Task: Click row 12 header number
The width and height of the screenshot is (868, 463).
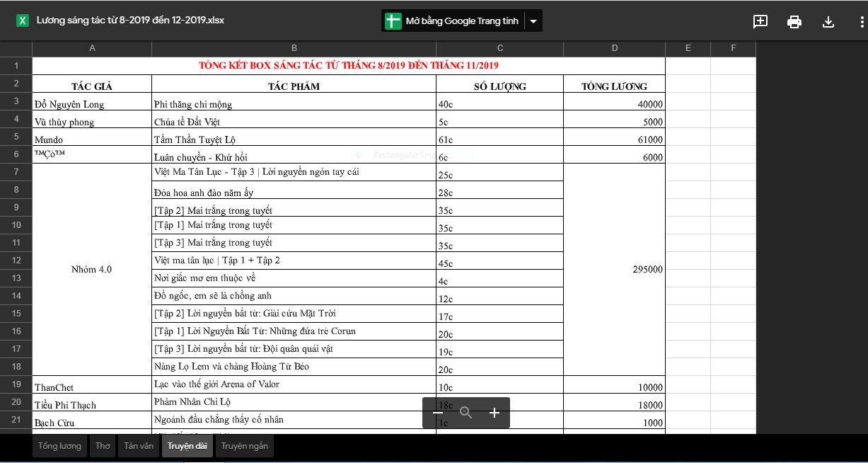Action: (x=16, y=261)
